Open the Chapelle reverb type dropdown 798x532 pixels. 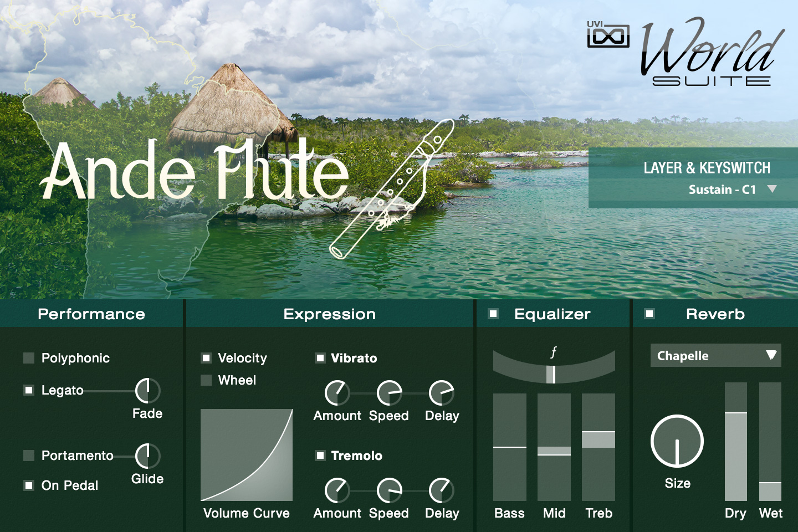pos(716,355)
